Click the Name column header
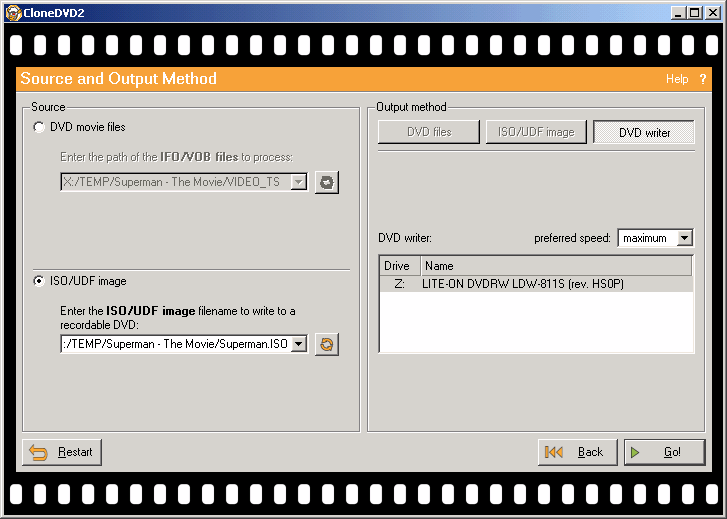The image size is (727, 519). point(556,266)
